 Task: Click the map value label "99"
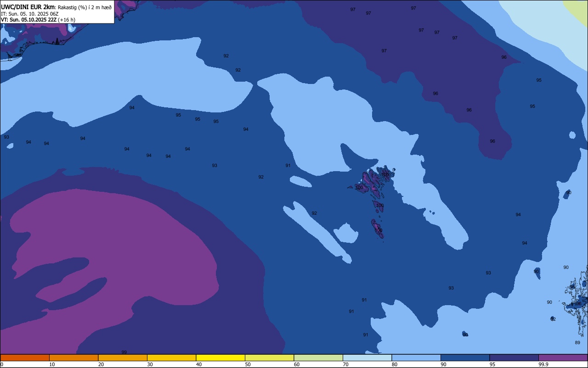124,352
